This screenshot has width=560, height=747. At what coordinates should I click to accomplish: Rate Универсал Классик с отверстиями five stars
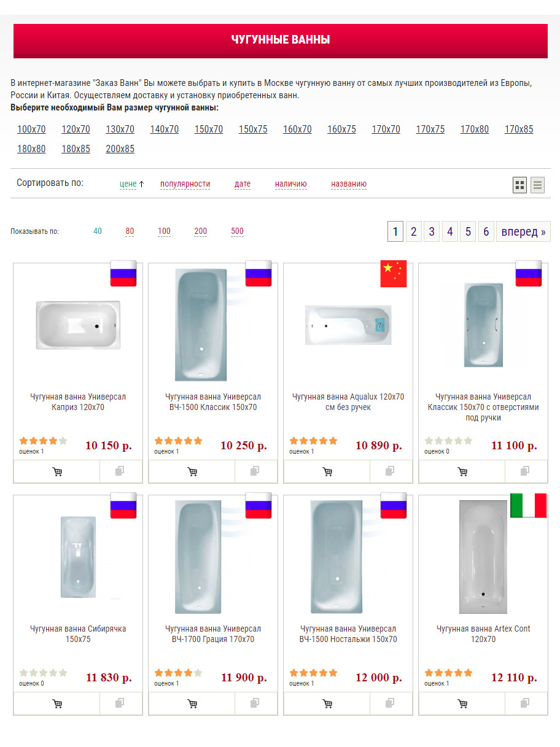tap(469, 441)
